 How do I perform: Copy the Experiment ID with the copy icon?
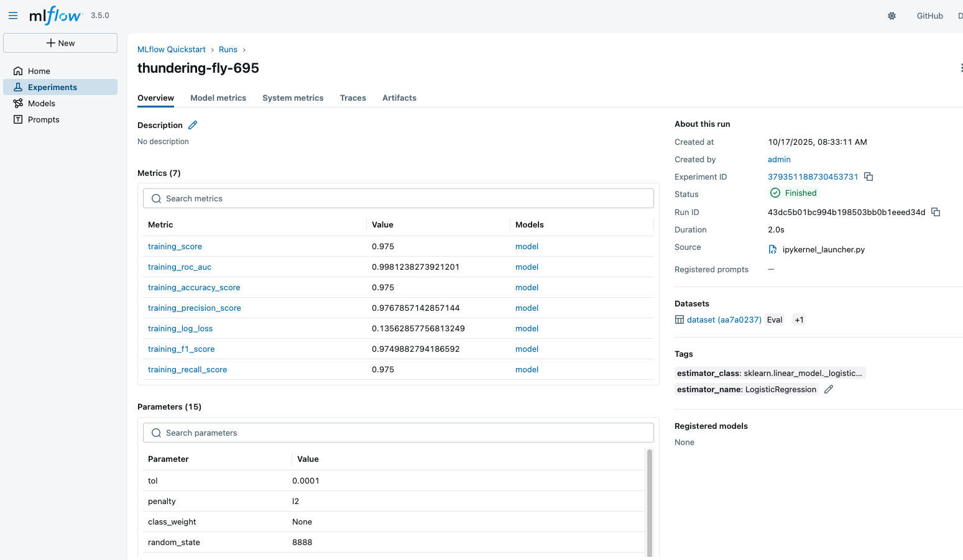pyautogui.click(x=868, y=177)
